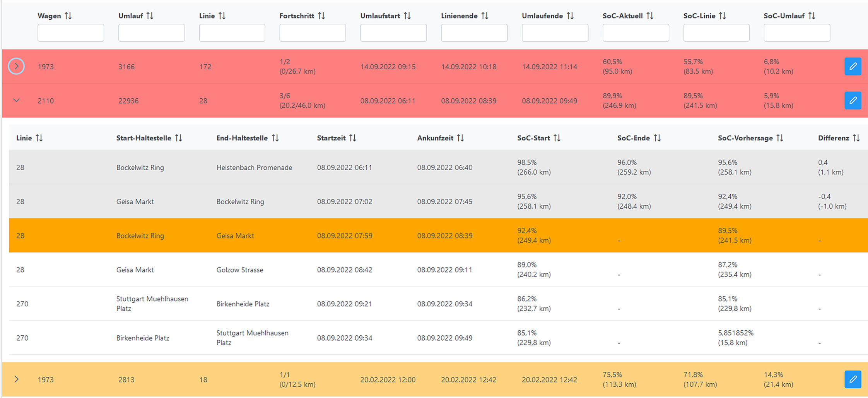This screenshot has height=398, width=868.
Task: Collapse expanded row for Wagen 2110
Action: click(16, 100)
